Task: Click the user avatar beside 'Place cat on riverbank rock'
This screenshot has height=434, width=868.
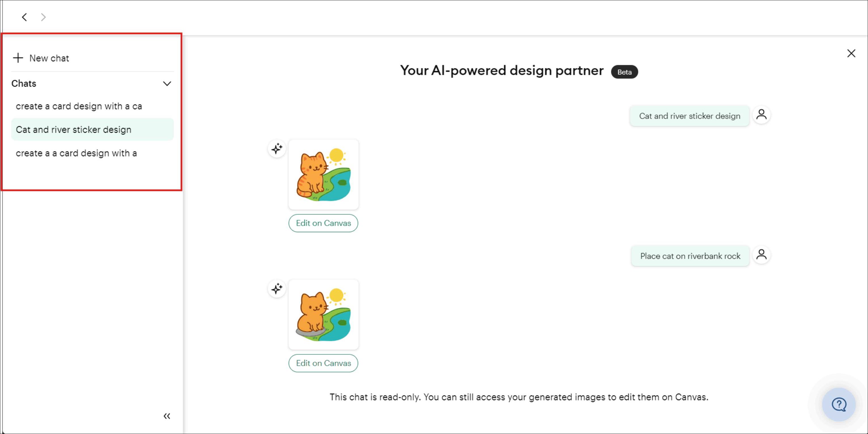Action: click(761, 255)
